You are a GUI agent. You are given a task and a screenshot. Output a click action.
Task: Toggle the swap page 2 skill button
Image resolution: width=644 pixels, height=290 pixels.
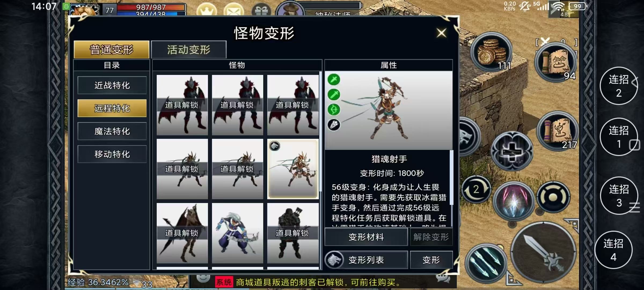[476, 190]
